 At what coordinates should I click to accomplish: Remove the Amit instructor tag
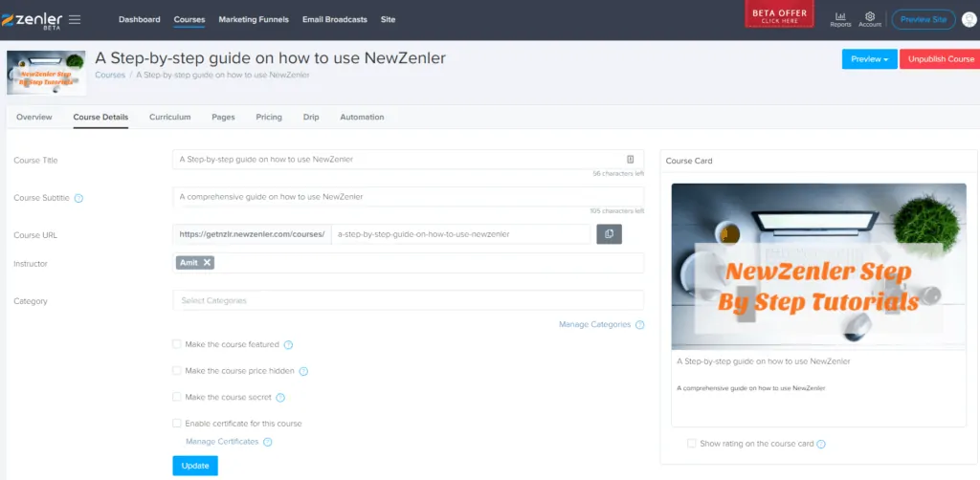pyautogui.click(x=207, y=262)
